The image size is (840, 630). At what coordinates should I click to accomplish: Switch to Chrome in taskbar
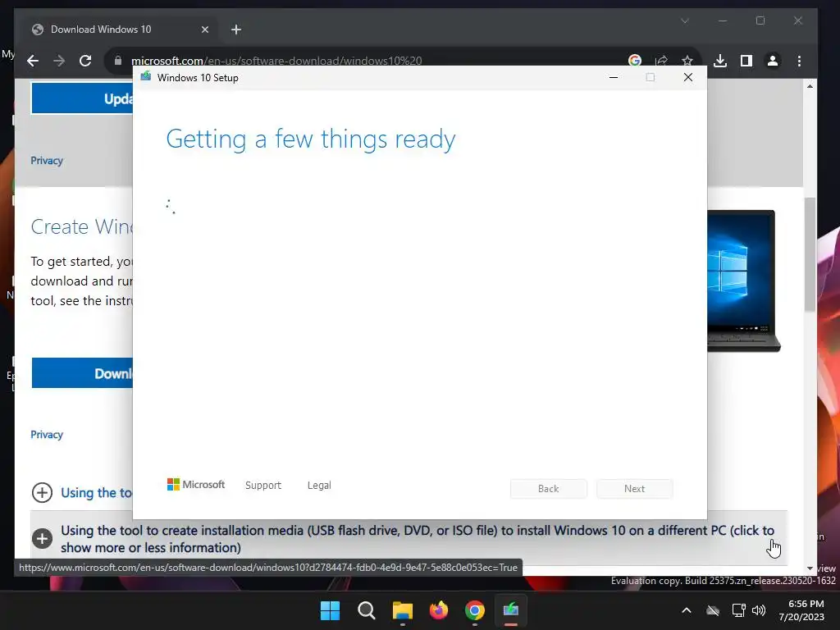point(475,610)
